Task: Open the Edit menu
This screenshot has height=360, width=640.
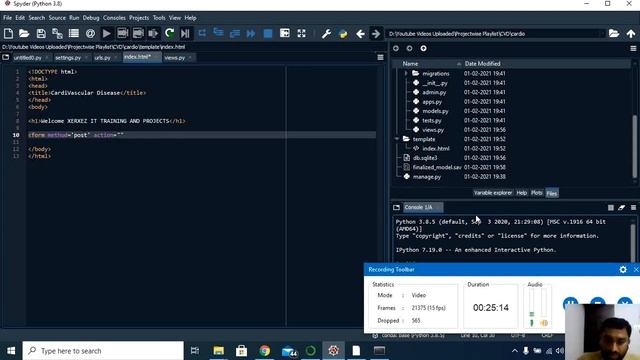Action: 20,18
